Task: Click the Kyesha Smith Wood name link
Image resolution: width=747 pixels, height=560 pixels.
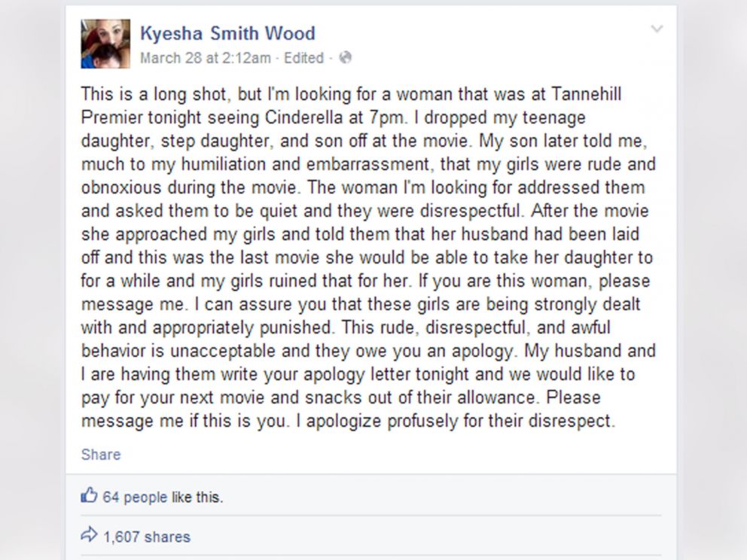Action: click(x=227, y=33)
